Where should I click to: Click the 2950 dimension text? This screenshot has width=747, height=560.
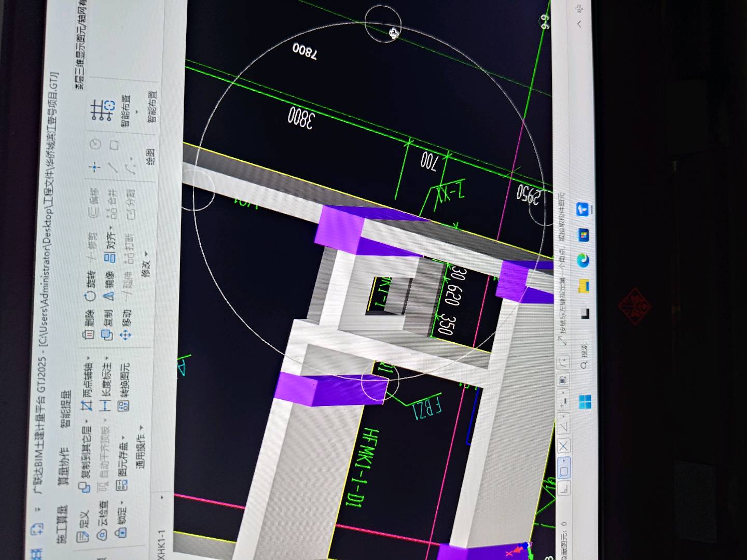529,194
